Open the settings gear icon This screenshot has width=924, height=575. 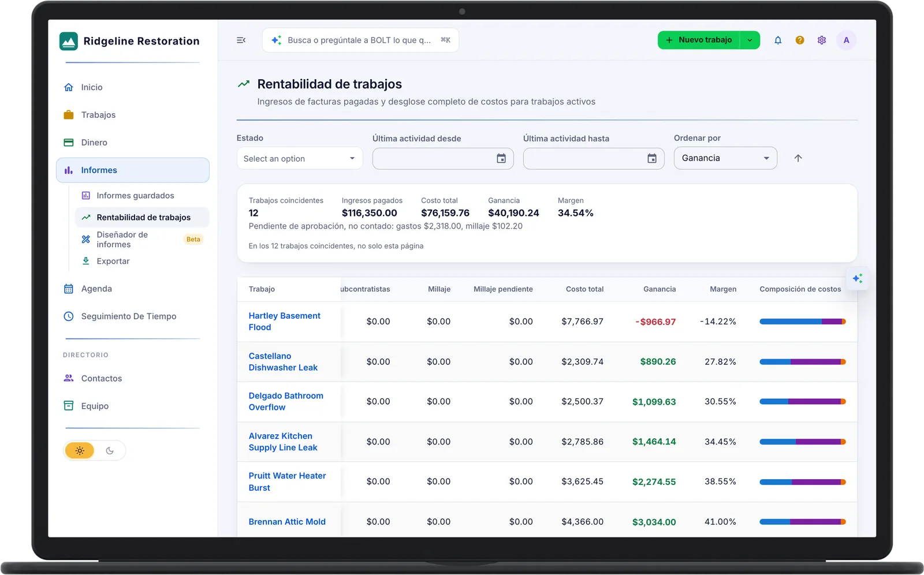[x=822, y=40]
